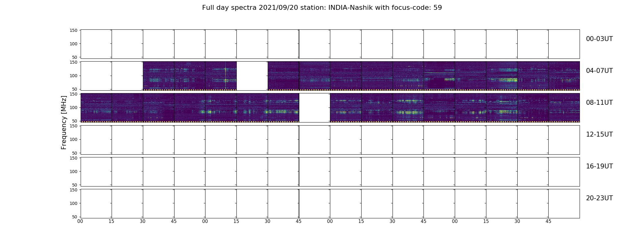
Task: Click the 150 tick of the 00-03UT row
Action: 74,30
